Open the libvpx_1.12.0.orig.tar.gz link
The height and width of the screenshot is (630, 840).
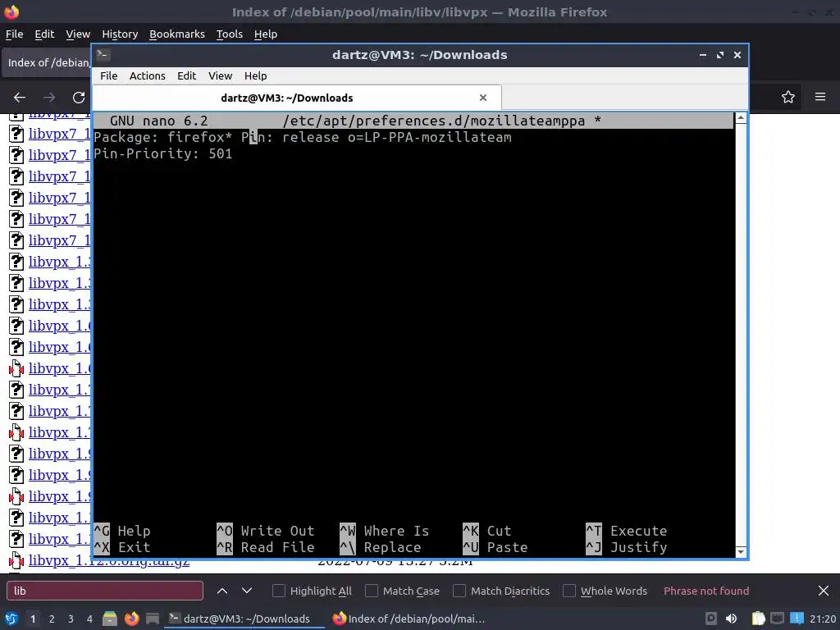(x=109, y=561)
